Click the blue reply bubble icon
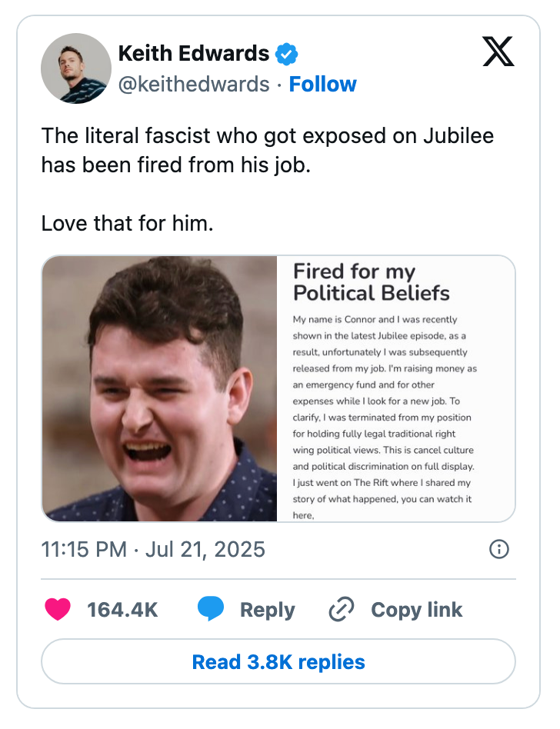Screen dimensions: 560x729 (x=211, y=610)
